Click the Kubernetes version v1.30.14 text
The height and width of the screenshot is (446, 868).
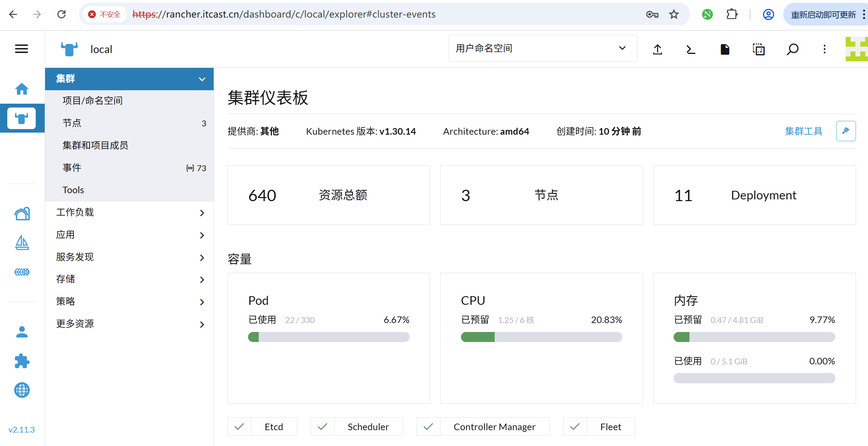(x=361, y=131)
